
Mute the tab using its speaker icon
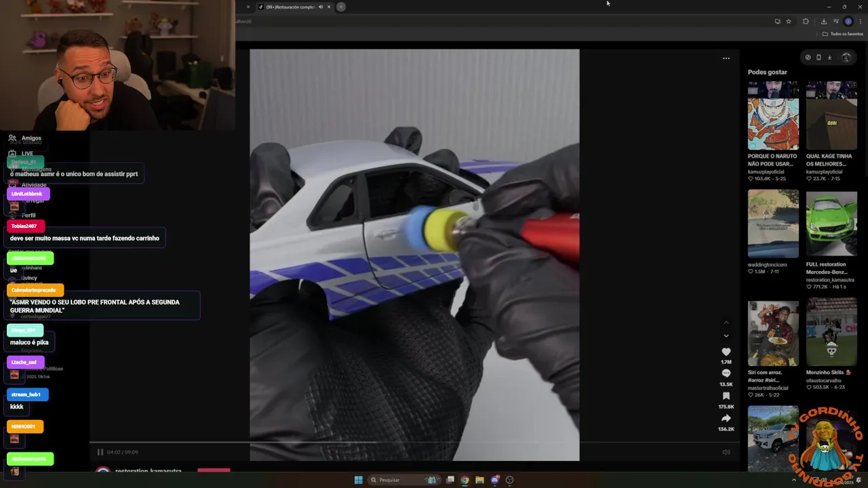pyautogui.click(x=321, y=7)
